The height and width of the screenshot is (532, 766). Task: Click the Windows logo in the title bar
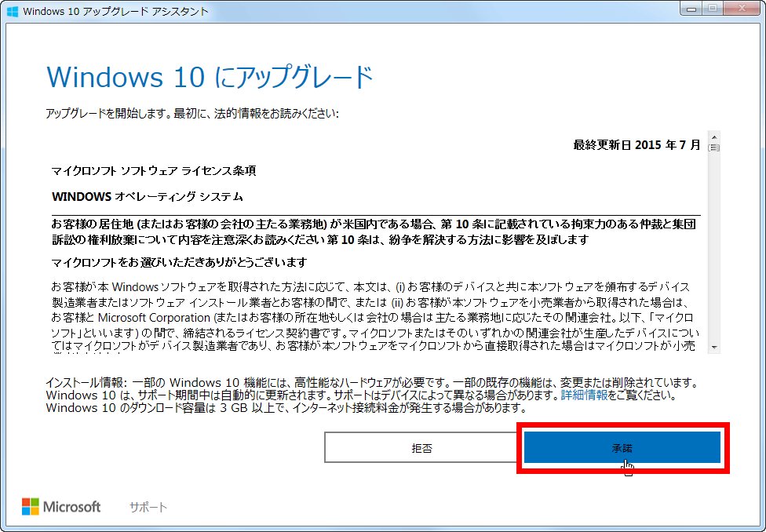coord(13,11)
